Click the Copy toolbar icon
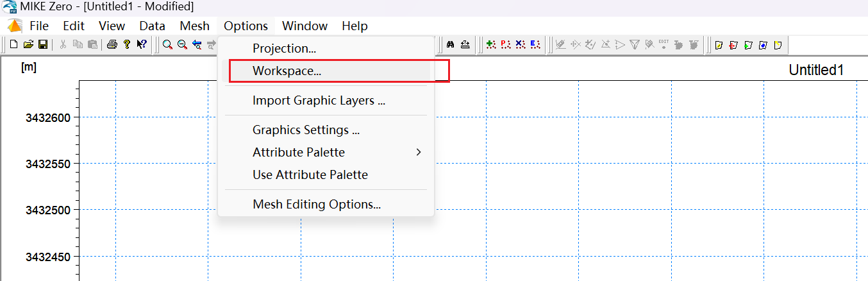 (78, 44)
